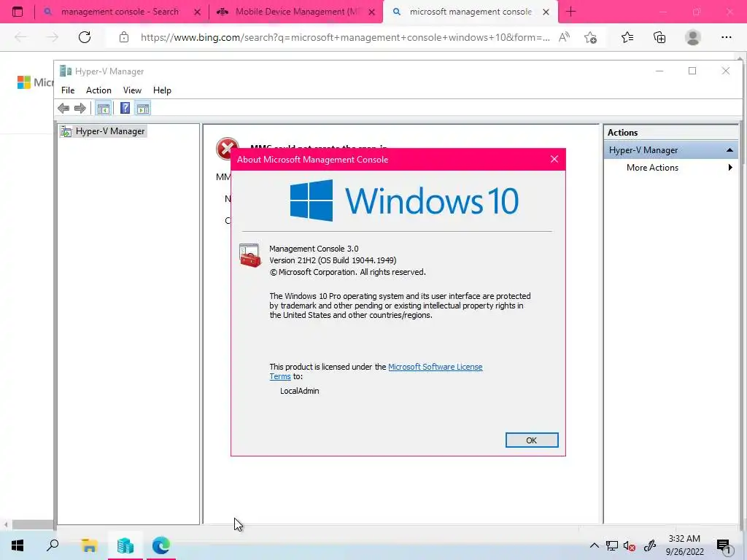
Task: Click the "LocalAdmin" licensee name
Action: click(300, 391)
